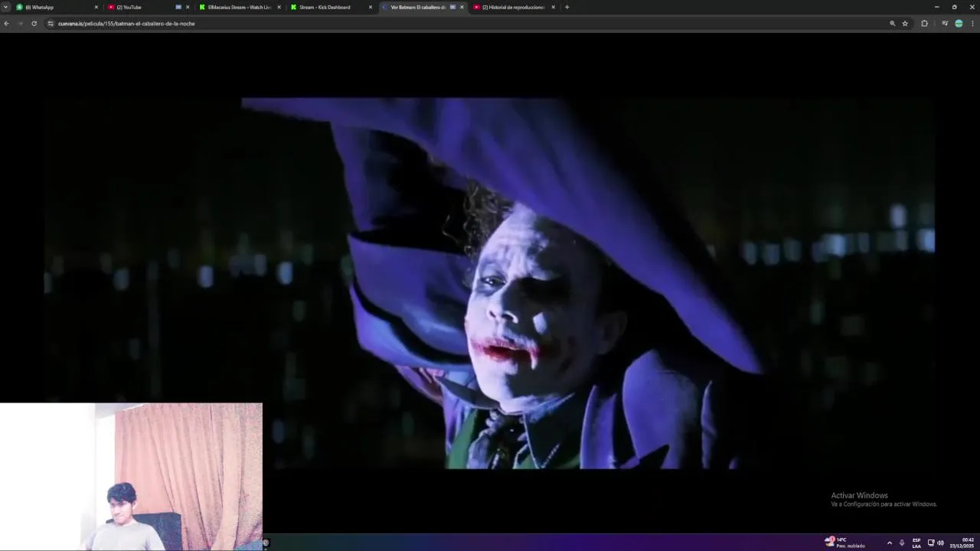Click the Batman movie video frame
This screenshot has width=980, height=551.
[490, 282]
